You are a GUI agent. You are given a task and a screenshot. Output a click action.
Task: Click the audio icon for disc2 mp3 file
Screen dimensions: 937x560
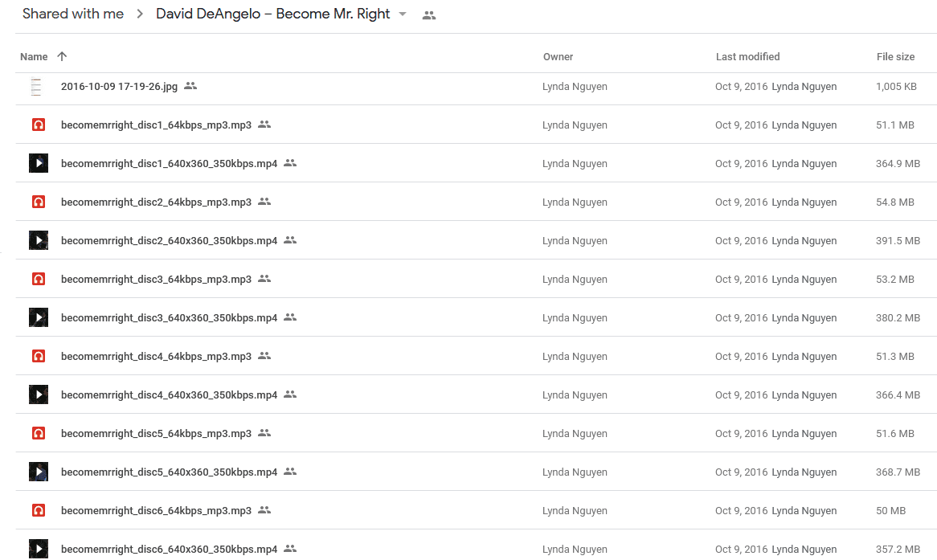[x=39, y=202]
